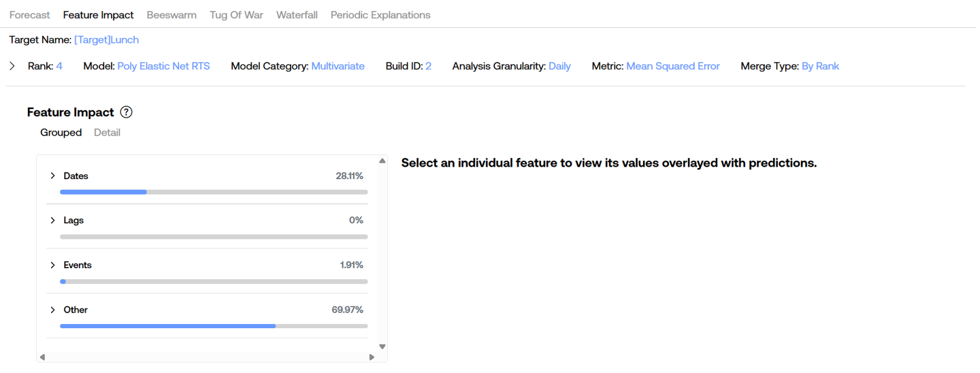The image size is (980, 373).
Task: Expand the model details chevron beside Rank
Action: point(12,66)
